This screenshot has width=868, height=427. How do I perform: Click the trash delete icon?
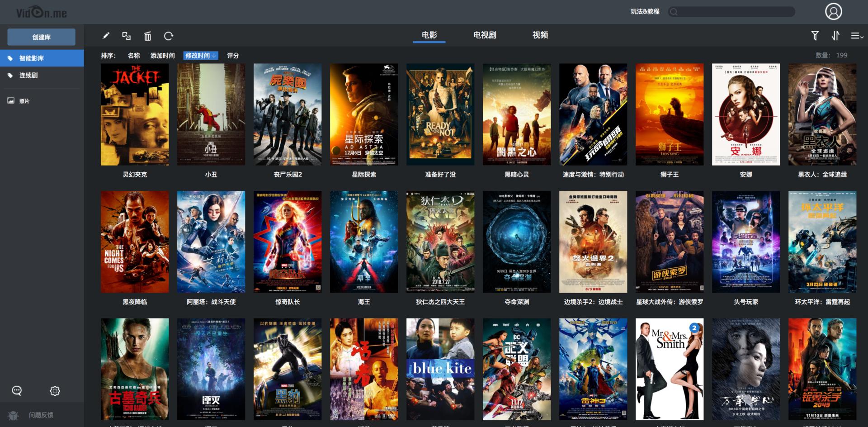pyautogui.click(x=147, y=36)
